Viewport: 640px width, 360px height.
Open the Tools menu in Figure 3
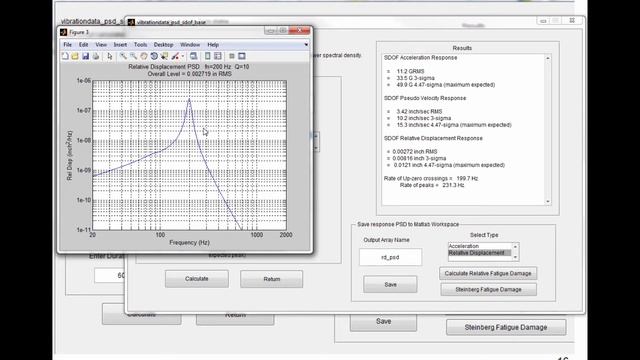(x=140, y=44)
